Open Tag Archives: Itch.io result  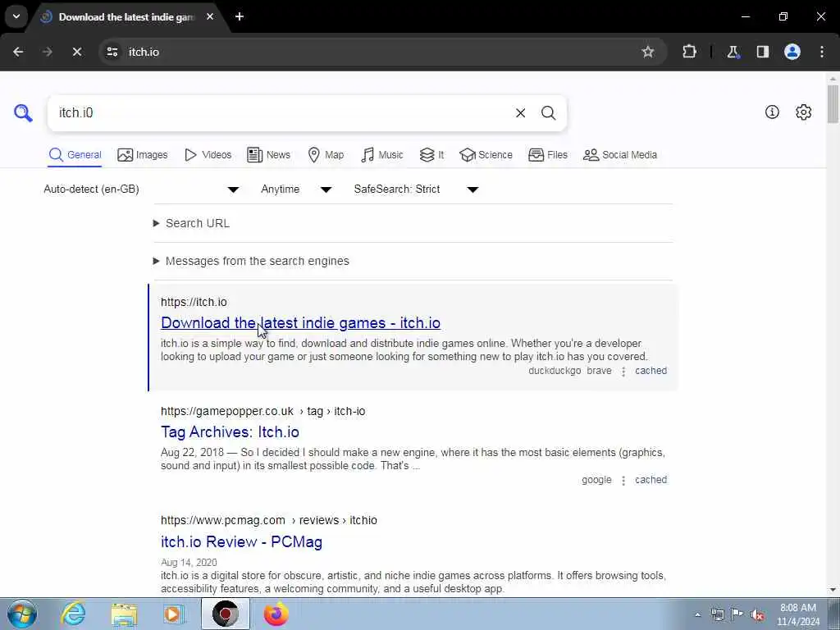pos(230,431)
